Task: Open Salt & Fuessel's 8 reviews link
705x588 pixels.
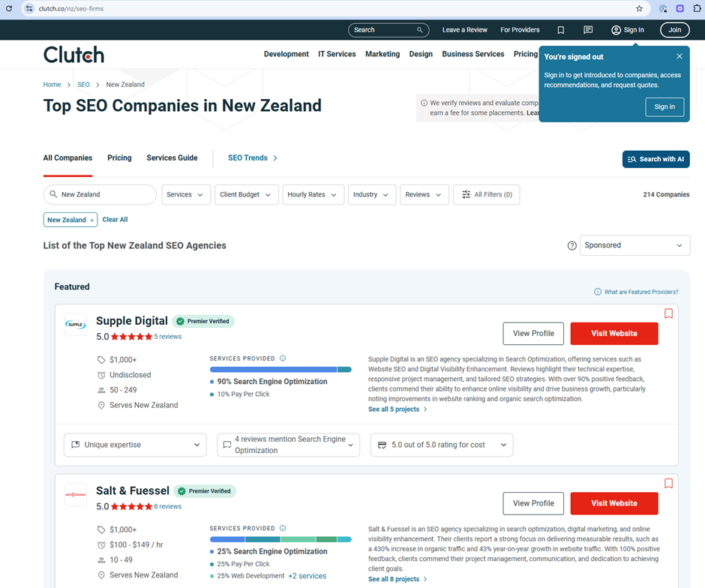Action: point(168,507)
